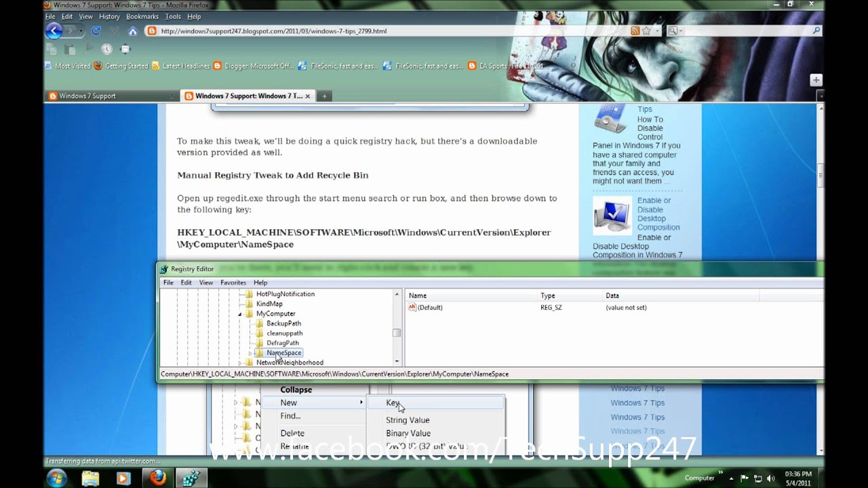The width and height of the screenshot is (868, 488).
Task: Click the Firefox page vertical scrollbar thumb
Action: point(820,175)
